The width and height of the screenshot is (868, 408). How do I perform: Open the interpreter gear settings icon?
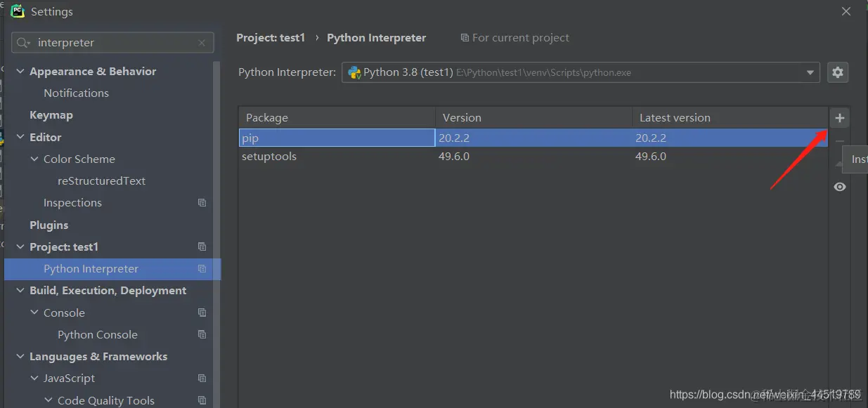(x=837, y=72)
